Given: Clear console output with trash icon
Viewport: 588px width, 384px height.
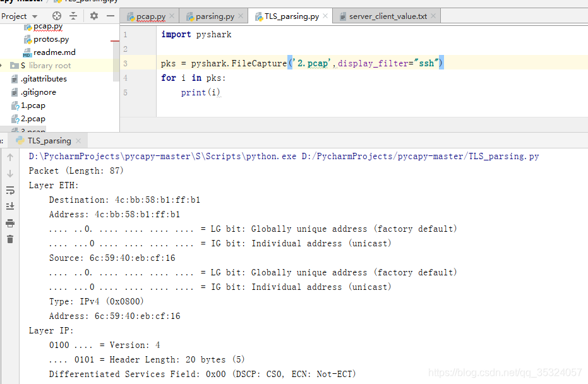Looking at the screenshot, I should (x=10, y=239).
